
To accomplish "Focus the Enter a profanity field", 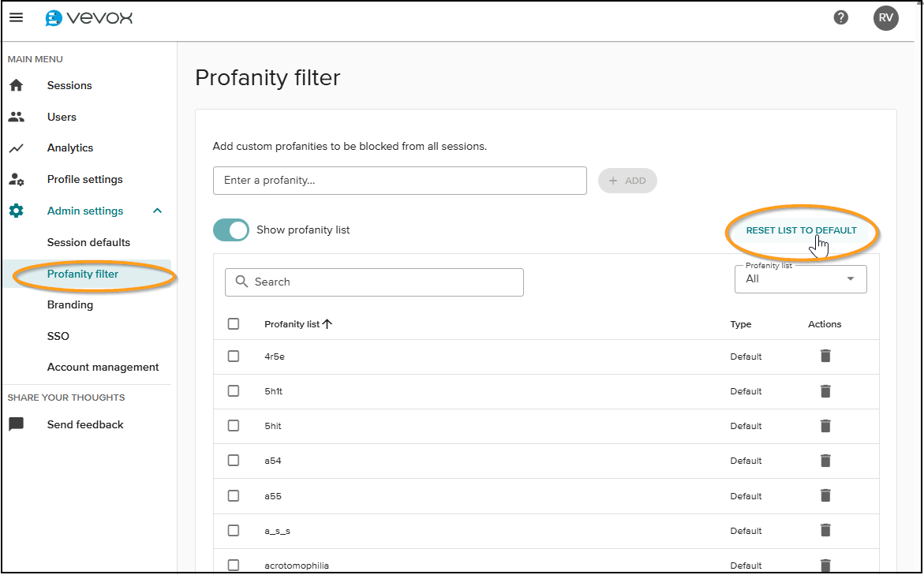I will [x=399, y=181].
